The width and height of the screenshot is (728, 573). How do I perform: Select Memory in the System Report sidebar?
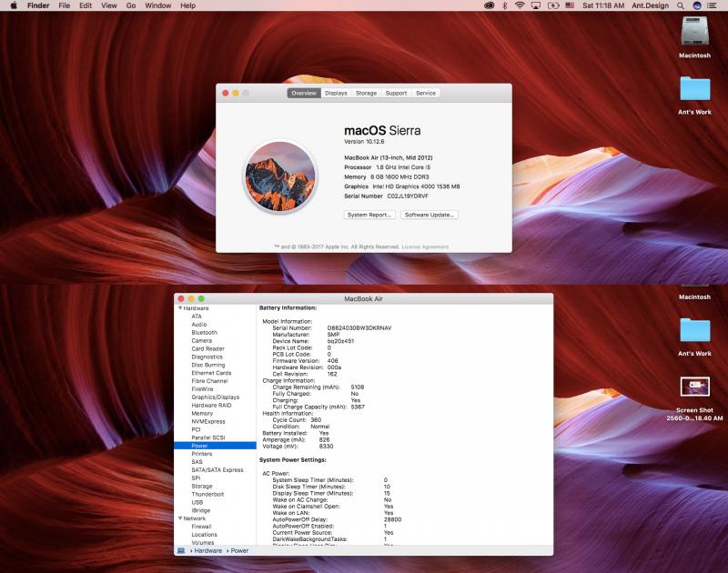(x=202, y=414)
